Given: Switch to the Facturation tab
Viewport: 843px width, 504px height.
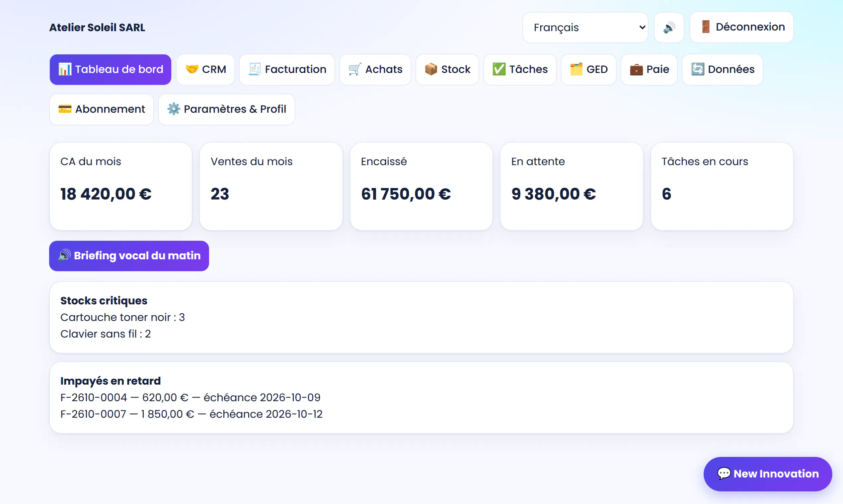Looking at the screenshot, I should pyautogui.click(x=287, y=69).
